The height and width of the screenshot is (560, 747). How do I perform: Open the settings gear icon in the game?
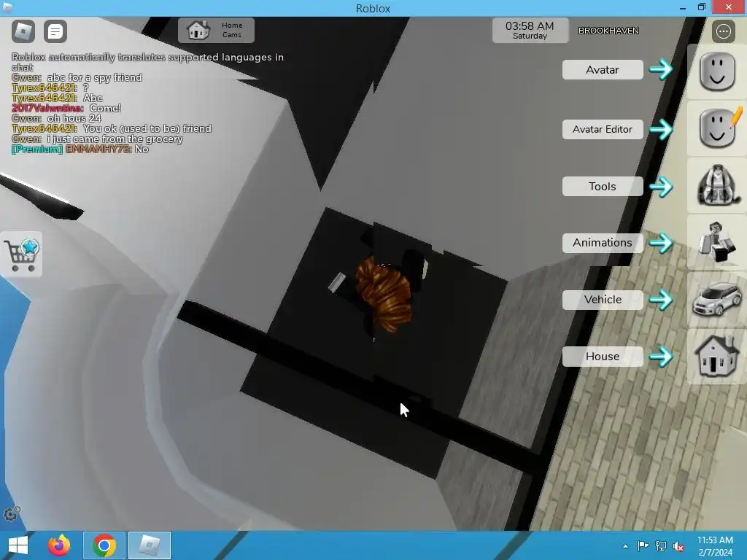click(11, 514)
